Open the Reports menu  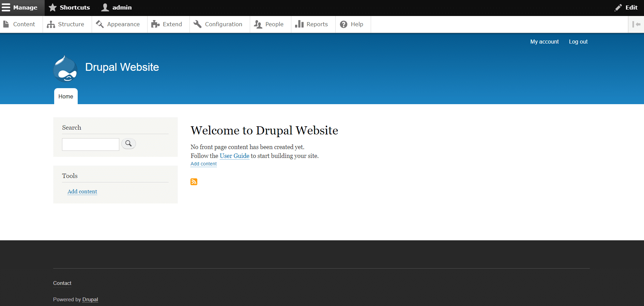click(x=313, y=24)
